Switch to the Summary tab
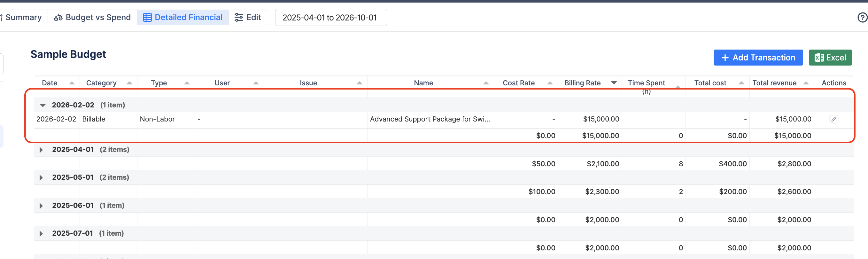Screen dimensions: 868x259 (x=23, y=18)
